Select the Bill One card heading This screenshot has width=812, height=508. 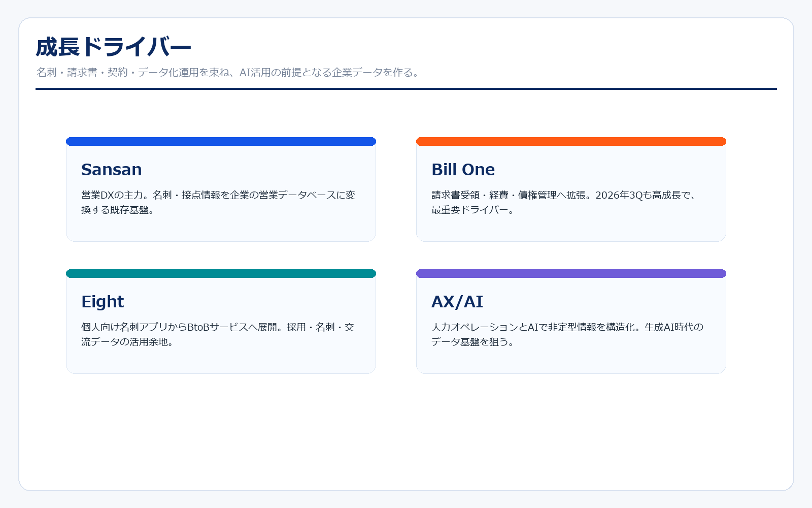tap(463, 169)
